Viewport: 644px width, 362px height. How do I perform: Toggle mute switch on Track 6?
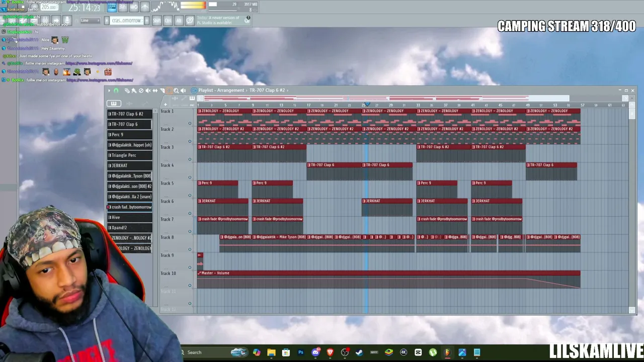coord(190,213)
